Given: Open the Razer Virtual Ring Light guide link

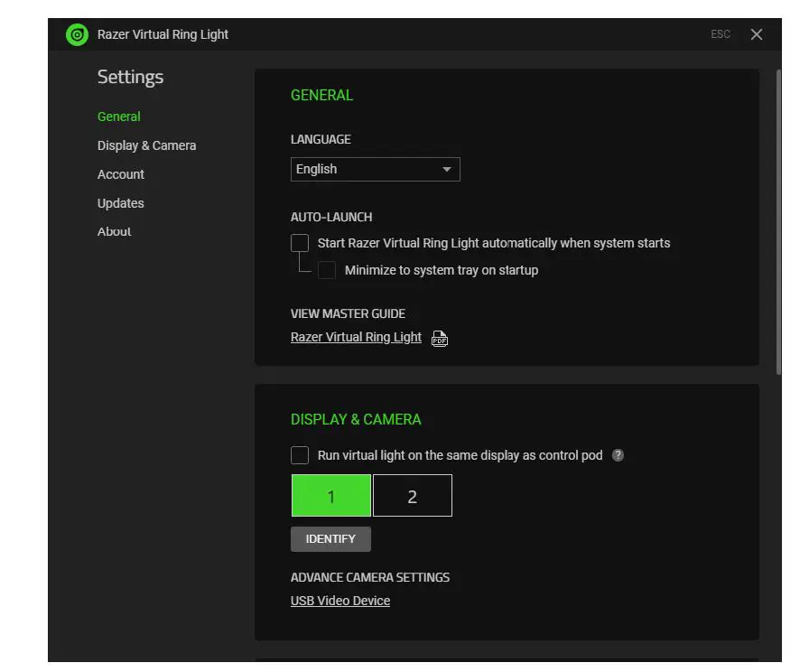Looking at the screenshot, I should point(356,337).
